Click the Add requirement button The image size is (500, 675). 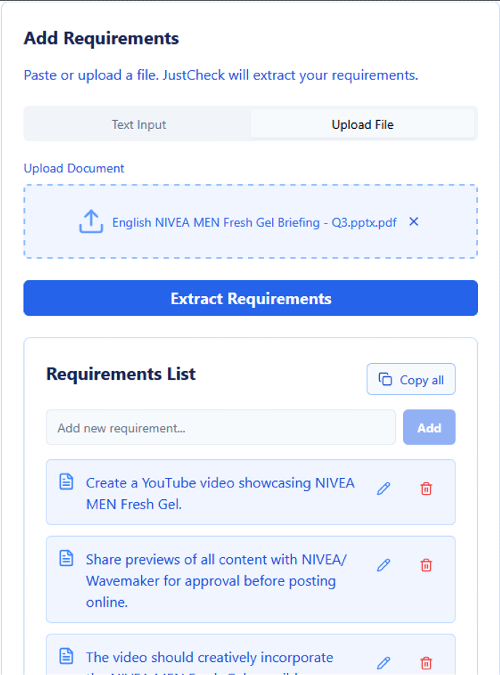coord(429,427)
